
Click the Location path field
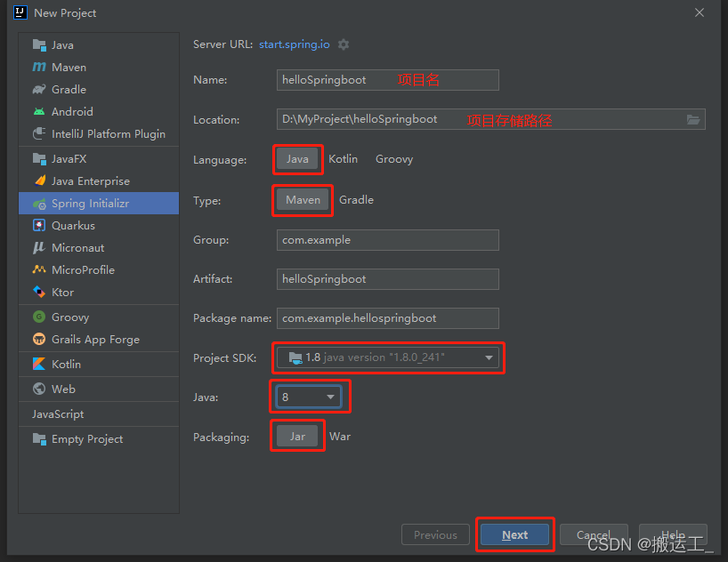click(490, 119)
